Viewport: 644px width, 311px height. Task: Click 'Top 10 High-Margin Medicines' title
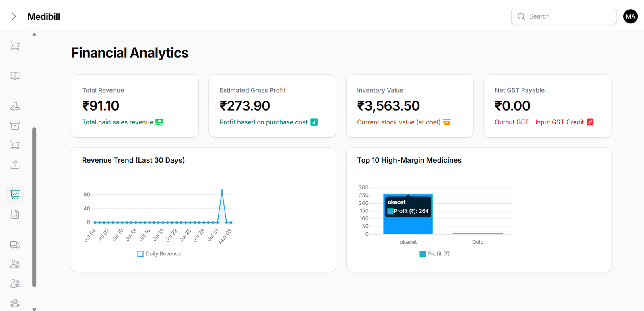tap(409, 160)
